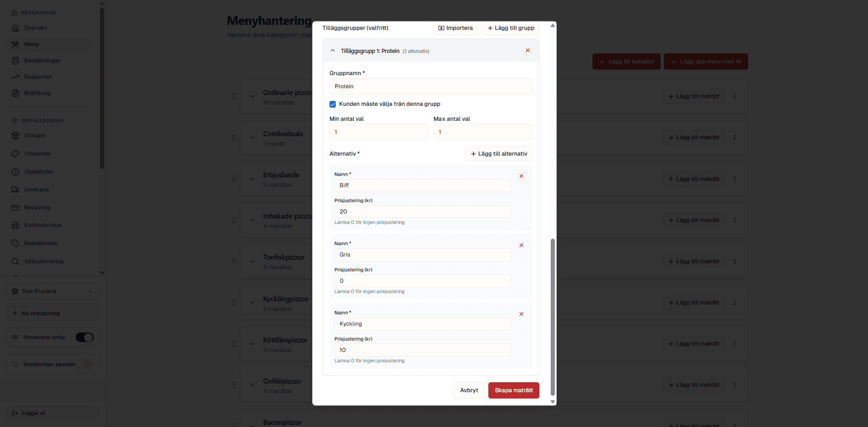Open three-dot menu for Tonfiskpizzor category

(x=734, y=261)
